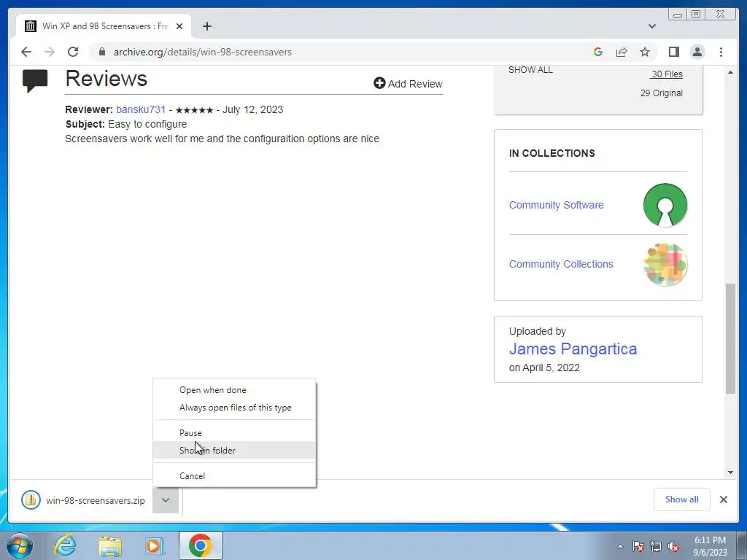Open the network tray icon
747x560 pixels.
tap(656, 546)
